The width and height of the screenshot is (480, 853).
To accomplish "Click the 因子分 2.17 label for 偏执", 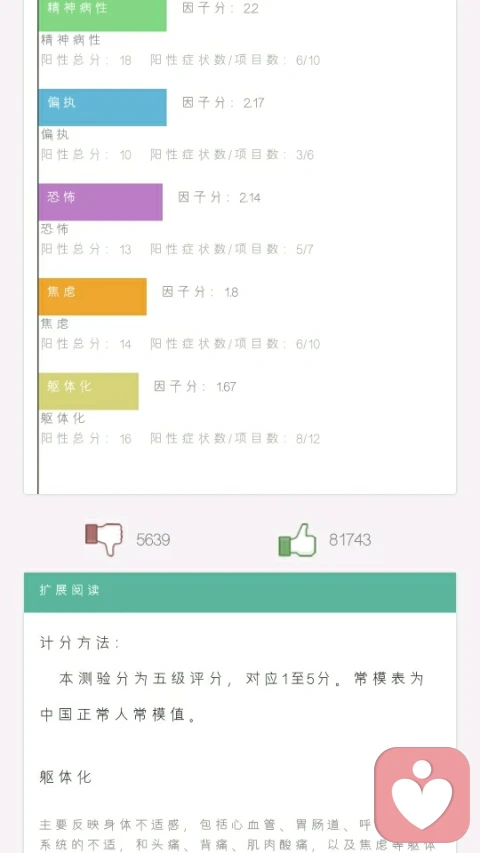I will click(223, 103).
